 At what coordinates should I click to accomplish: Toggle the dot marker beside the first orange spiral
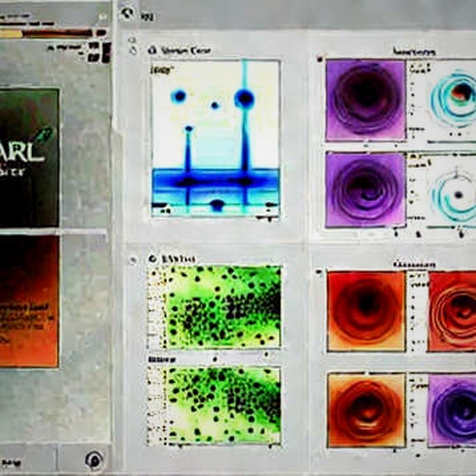pyautogui.click(x=319, y=272)
